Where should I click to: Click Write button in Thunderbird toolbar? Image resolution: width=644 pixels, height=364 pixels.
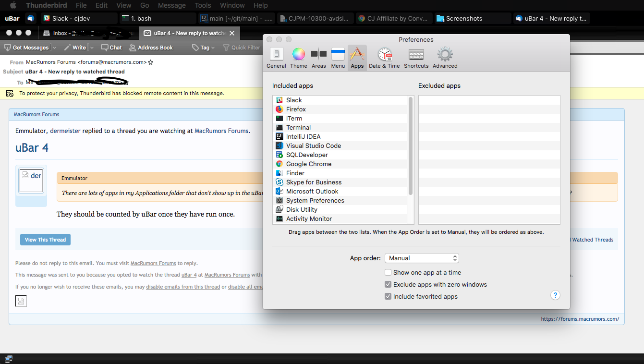pyautogui.click(x=75, y=48)
